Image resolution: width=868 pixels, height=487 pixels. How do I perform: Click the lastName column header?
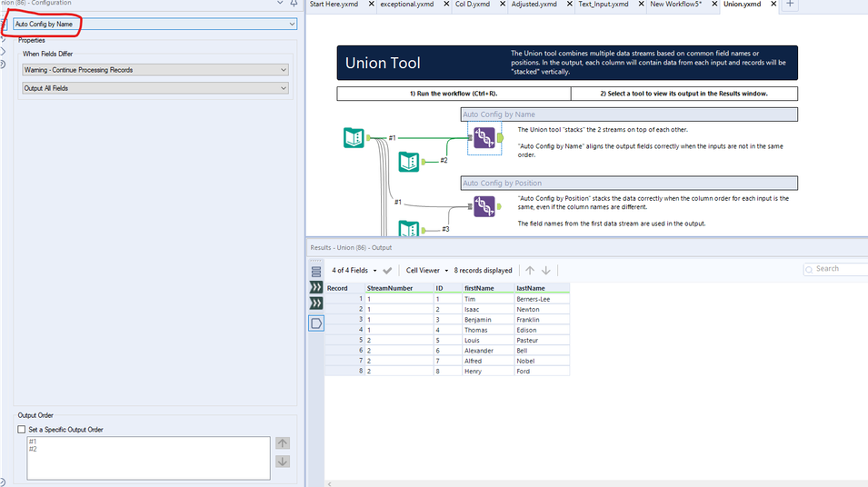coord(542,288)
